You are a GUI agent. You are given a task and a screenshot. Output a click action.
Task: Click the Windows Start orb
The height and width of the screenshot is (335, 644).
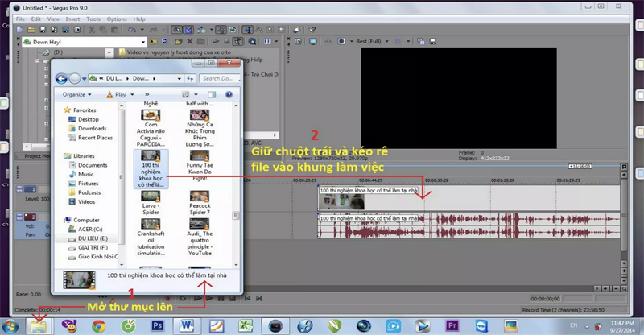10,326
